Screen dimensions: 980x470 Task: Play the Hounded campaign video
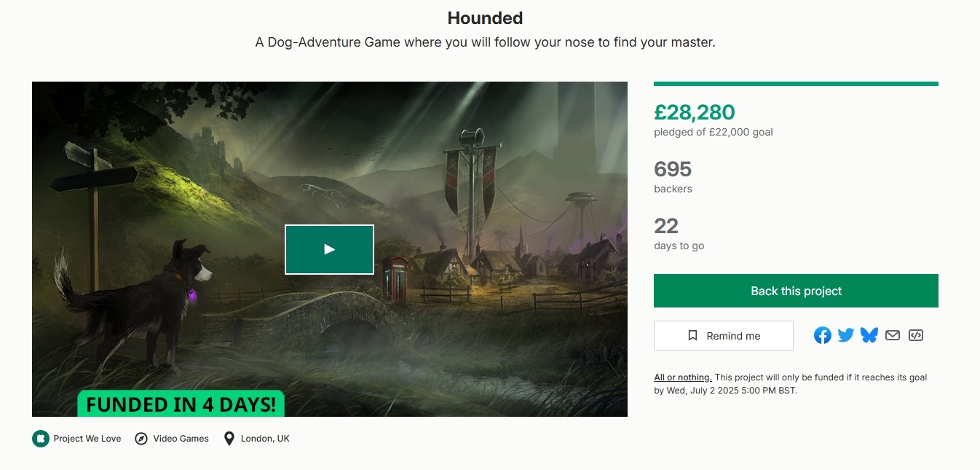tap(329, 249)
